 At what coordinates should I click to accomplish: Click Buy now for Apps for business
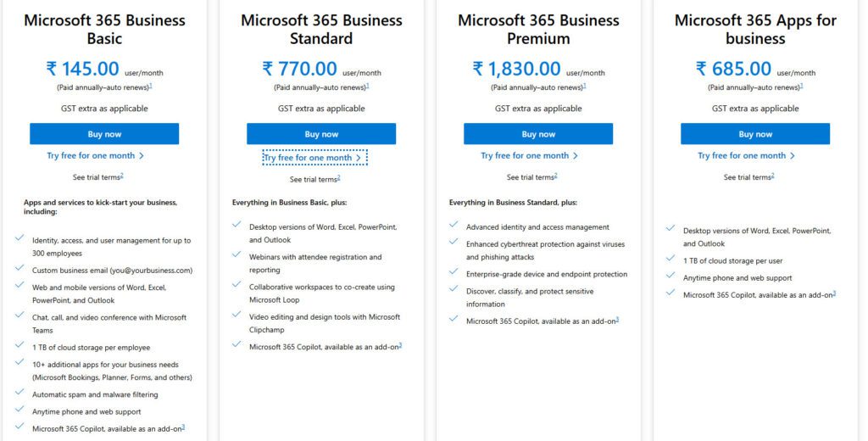tap(755, 134)
